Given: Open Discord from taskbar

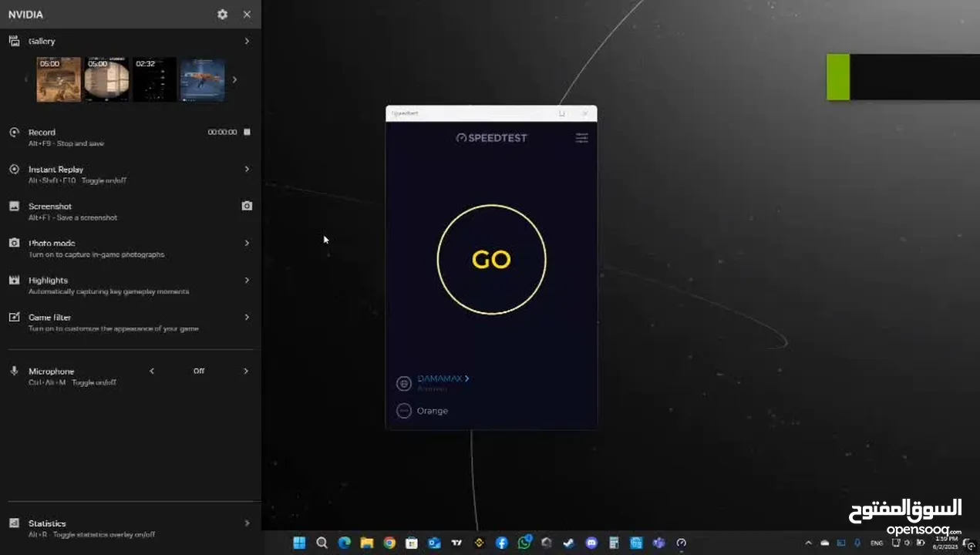Looking at the screenshot, I should (591, 543).
